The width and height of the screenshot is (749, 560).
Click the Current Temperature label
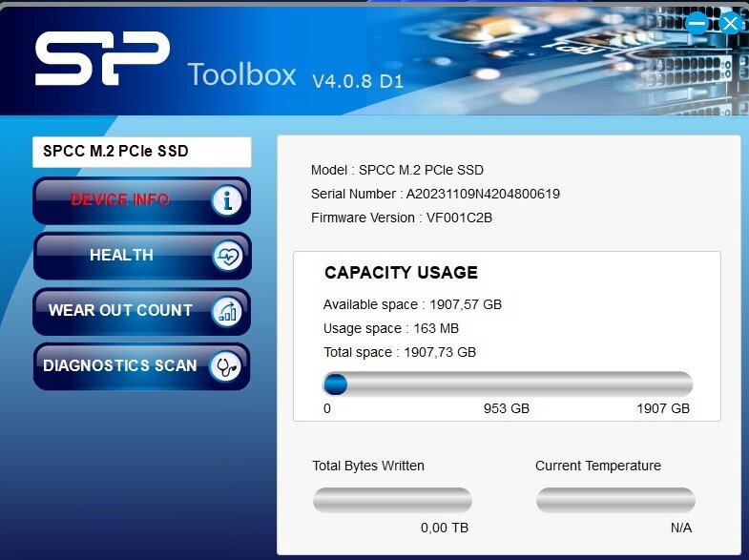tap(598, 466)
